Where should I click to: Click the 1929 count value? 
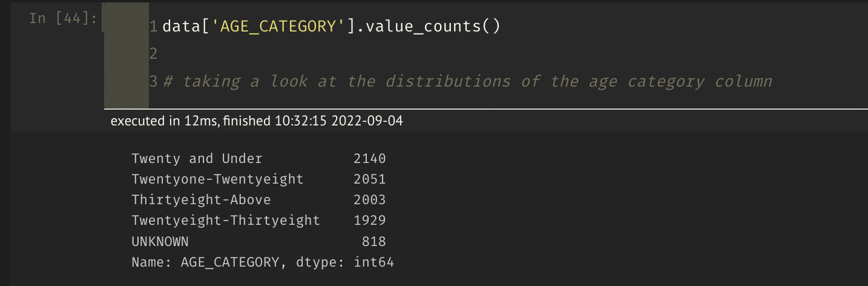pyautogui.click(x=370, y=221)
